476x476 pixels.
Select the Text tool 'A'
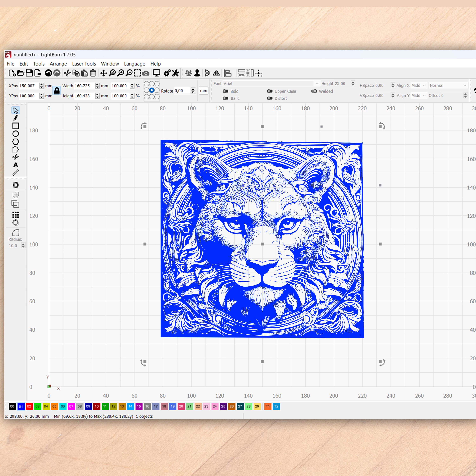[x=16, y=165]
